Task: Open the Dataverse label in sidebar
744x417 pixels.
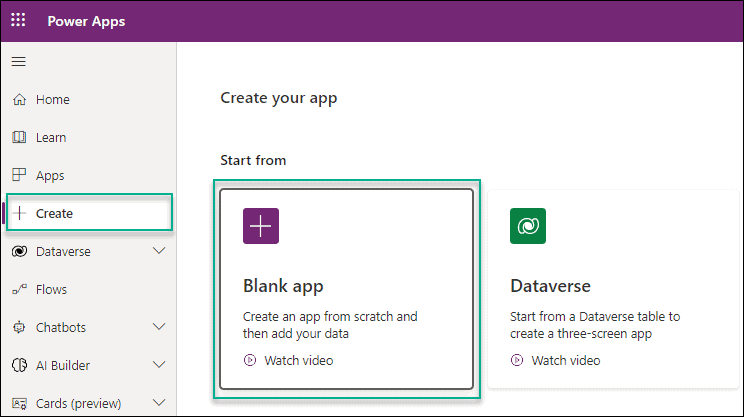Action: coord(63,251)
